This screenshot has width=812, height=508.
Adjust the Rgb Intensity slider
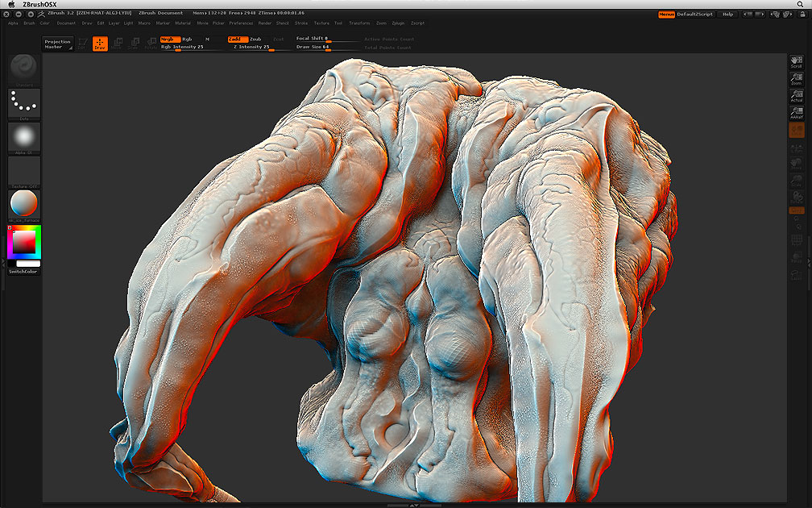coord(191,47)
